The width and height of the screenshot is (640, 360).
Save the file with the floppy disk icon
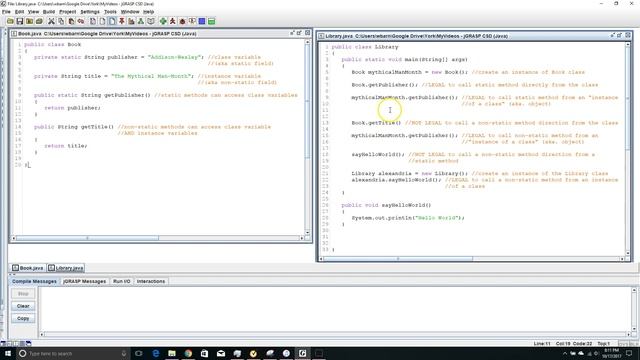click(x=20, y=21)
